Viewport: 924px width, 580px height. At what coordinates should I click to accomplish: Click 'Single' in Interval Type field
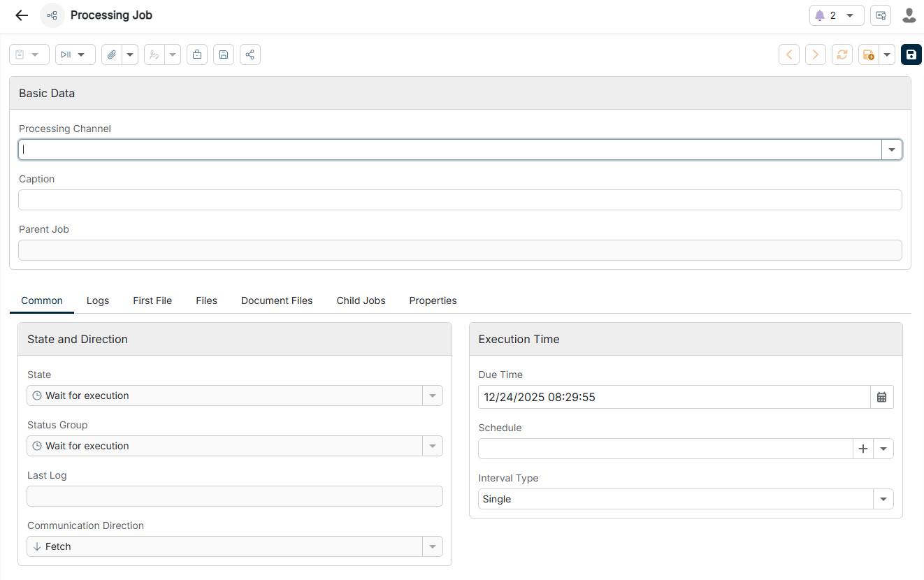[497, 499]
